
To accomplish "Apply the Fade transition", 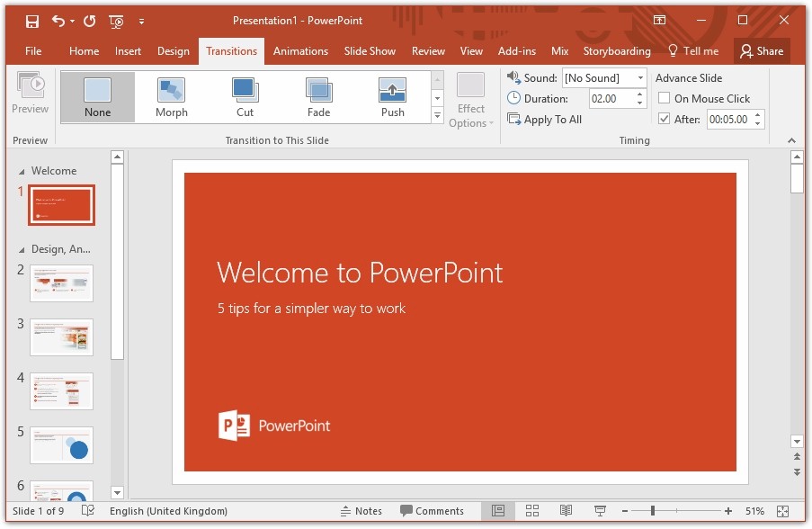I will click(318, 97).
